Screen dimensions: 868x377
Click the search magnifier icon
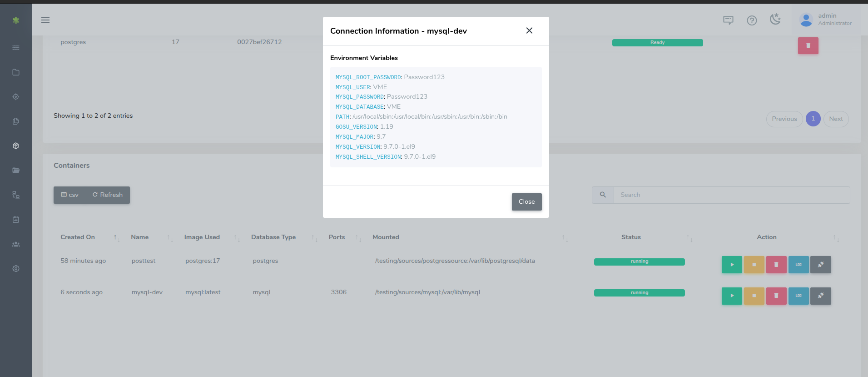(603, 195)
